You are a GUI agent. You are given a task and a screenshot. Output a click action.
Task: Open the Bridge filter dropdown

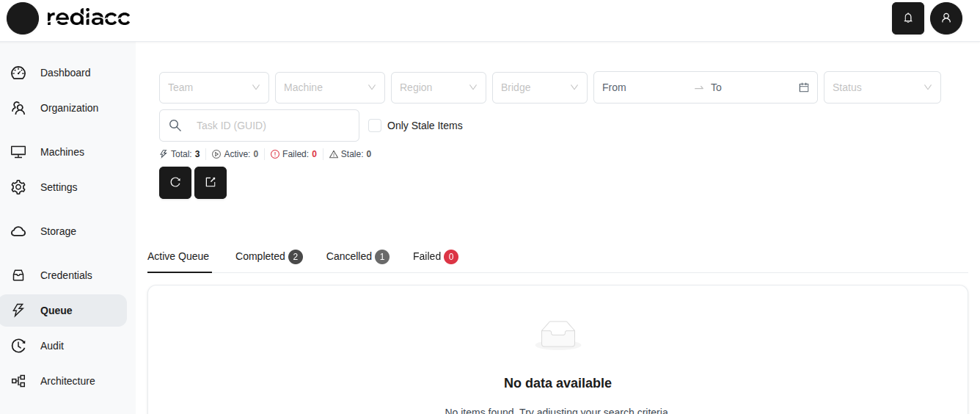[539, 87]
